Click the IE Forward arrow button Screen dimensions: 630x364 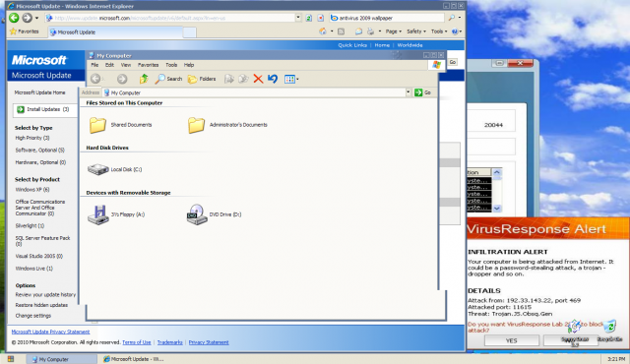coord(27,18)
